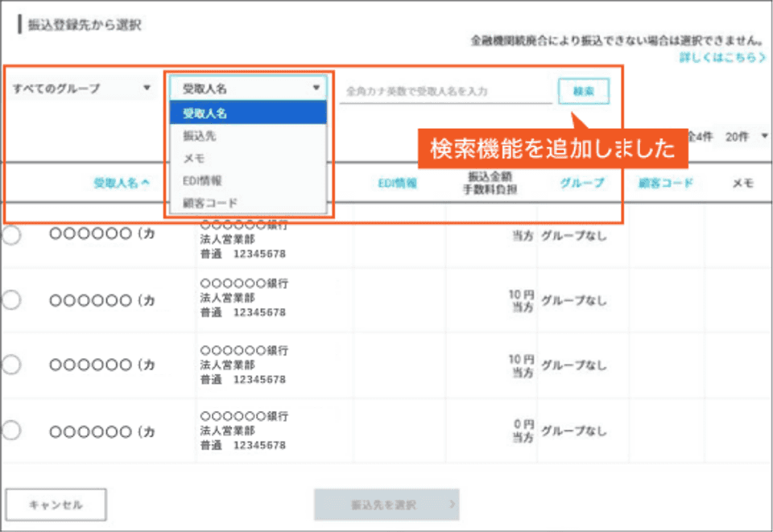Select the third recipient radio button
This screenshot has height=532, width=773.
pyautogui.click(x=11, y=365)
